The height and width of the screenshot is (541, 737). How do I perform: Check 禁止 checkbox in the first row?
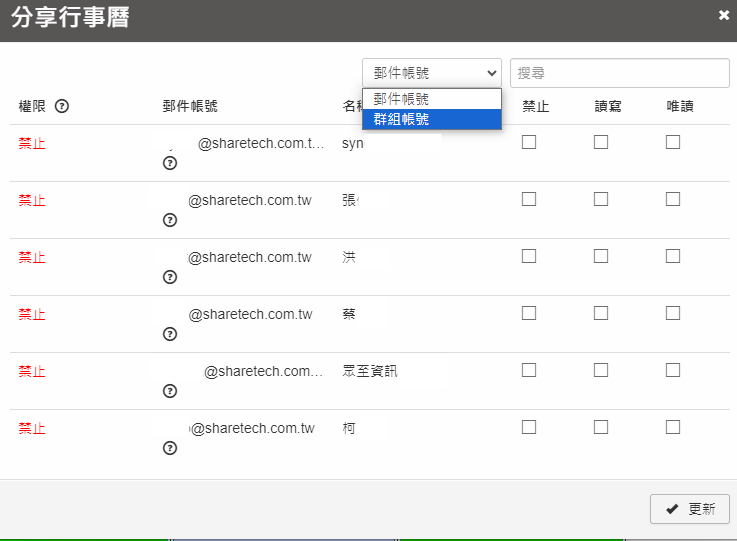pos(529,142)
